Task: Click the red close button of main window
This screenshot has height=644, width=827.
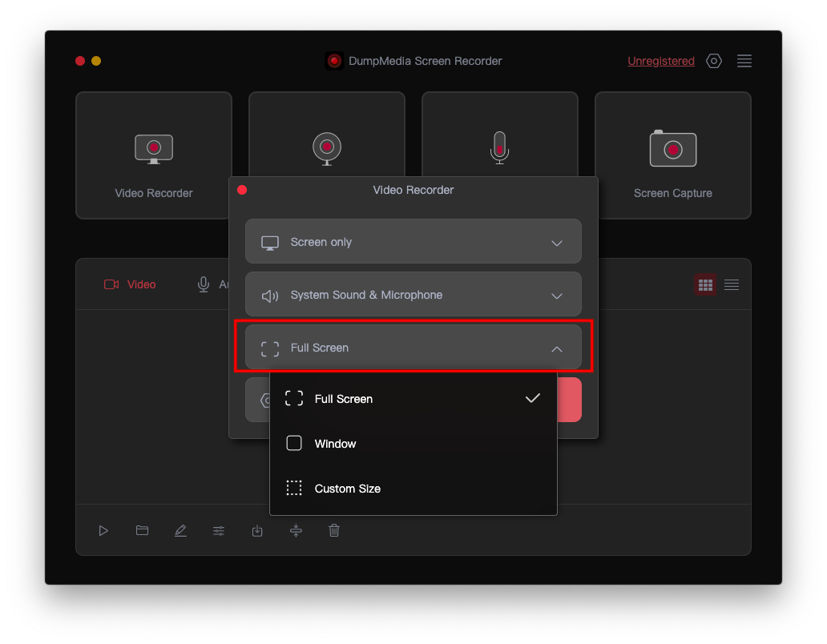Action: point(80,61)
